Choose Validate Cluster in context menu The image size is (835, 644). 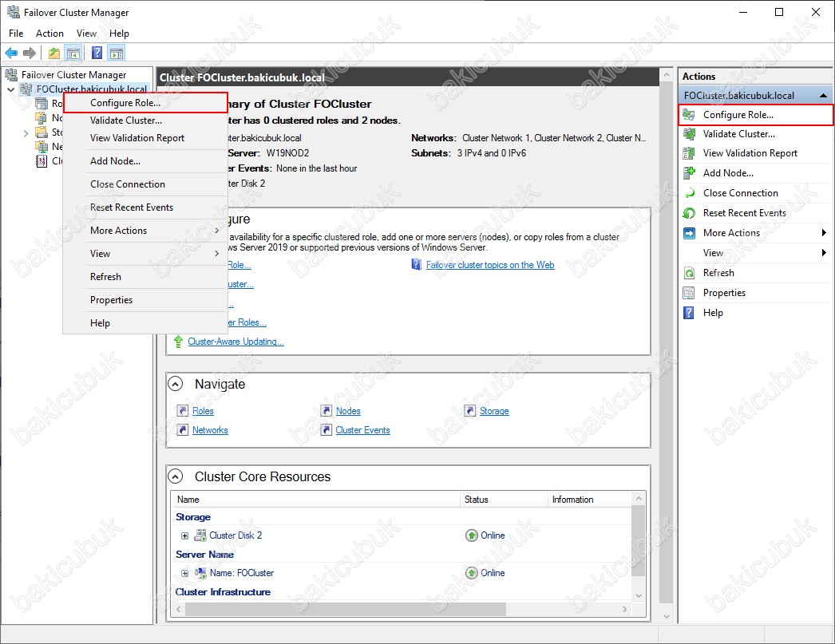[145, 121]
